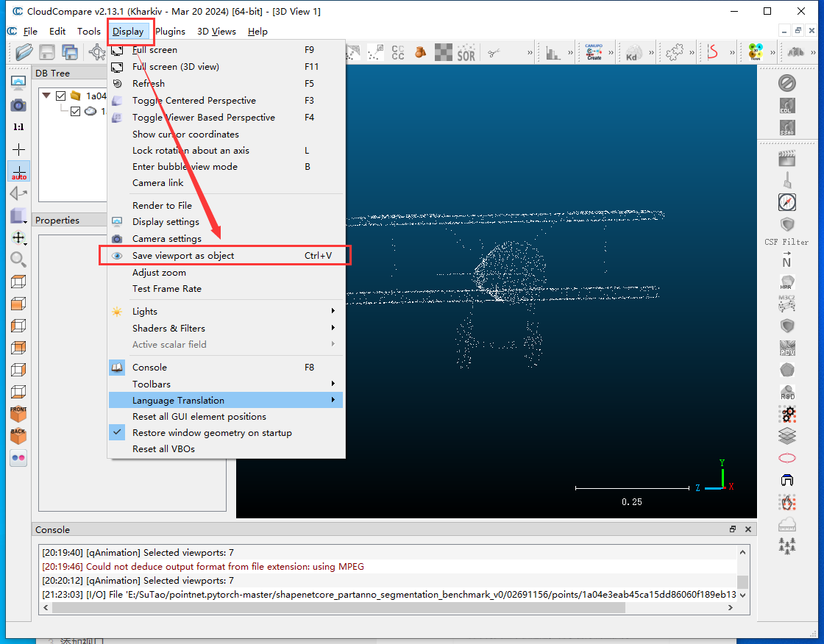Enable the SSAO shader

click(x=786, y=129)
